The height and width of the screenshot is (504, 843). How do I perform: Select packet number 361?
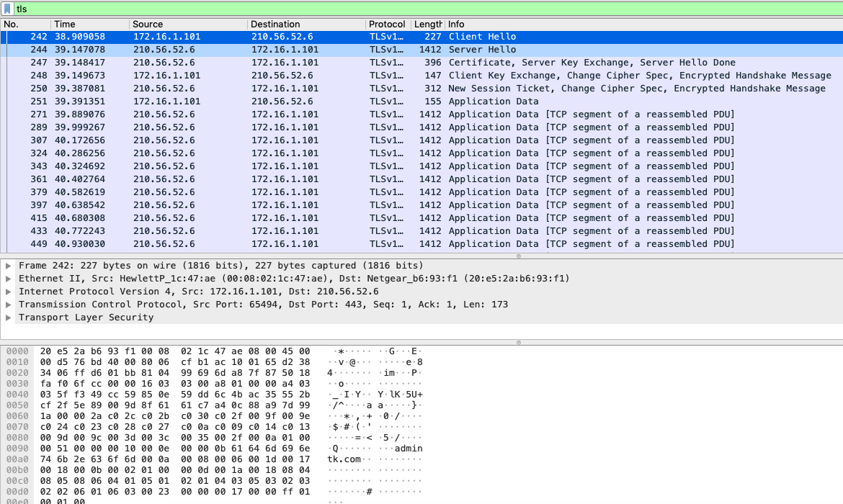coord(421,179)
